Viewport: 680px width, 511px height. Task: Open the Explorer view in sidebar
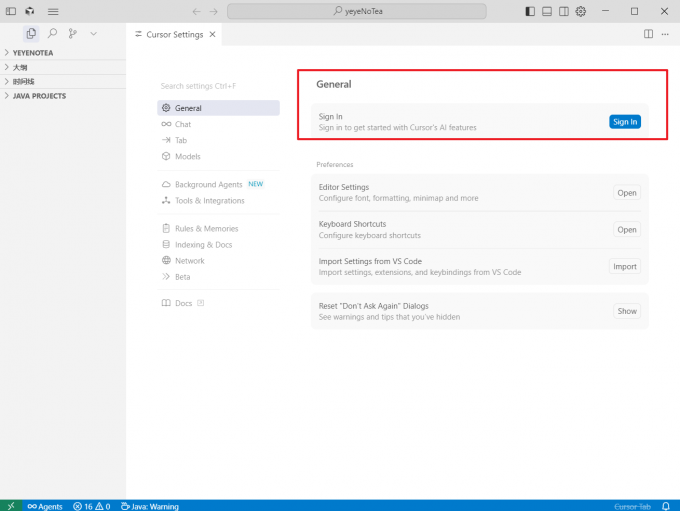pyautogui.click(x=31, y=33)
